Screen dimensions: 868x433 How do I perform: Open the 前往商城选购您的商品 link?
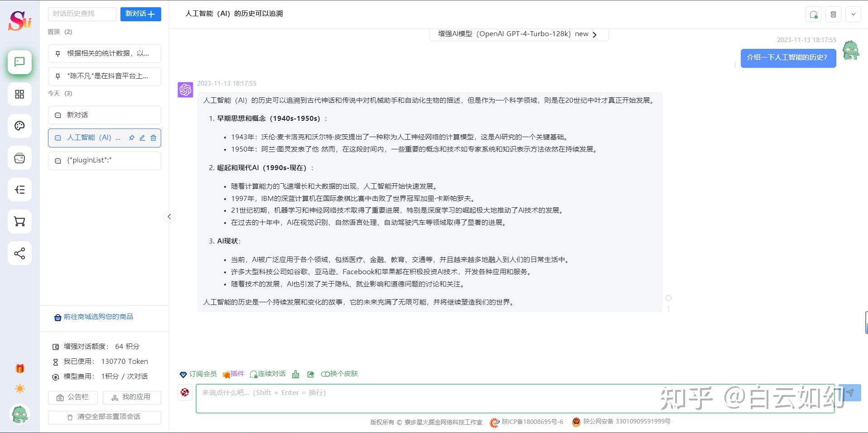click(x=99, y=317)
